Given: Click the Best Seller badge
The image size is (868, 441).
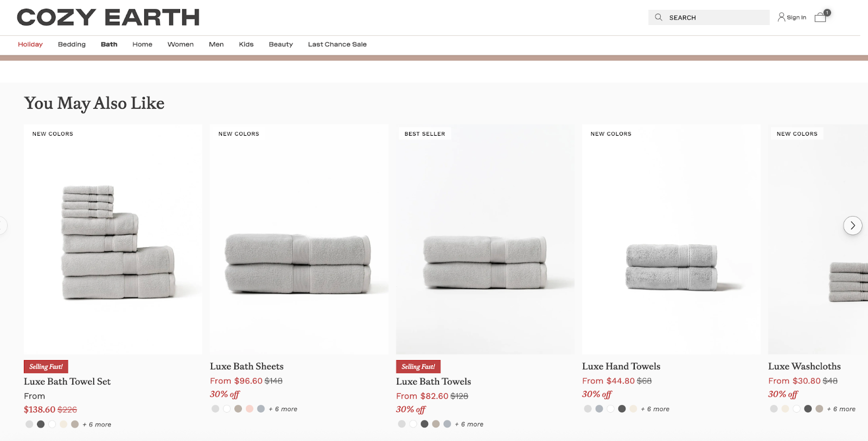Looking at the screenshot, I should (425, 134).
